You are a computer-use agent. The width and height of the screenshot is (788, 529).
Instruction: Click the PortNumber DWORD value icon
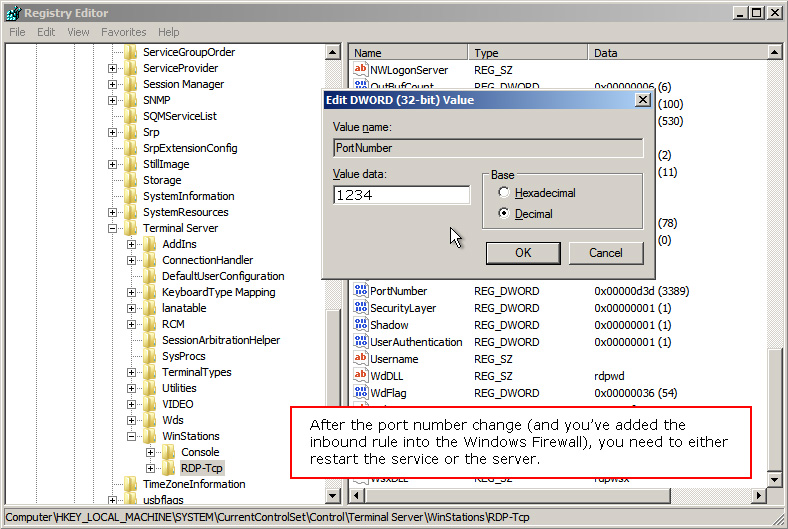pyautogui.click(x=360, y=290)
